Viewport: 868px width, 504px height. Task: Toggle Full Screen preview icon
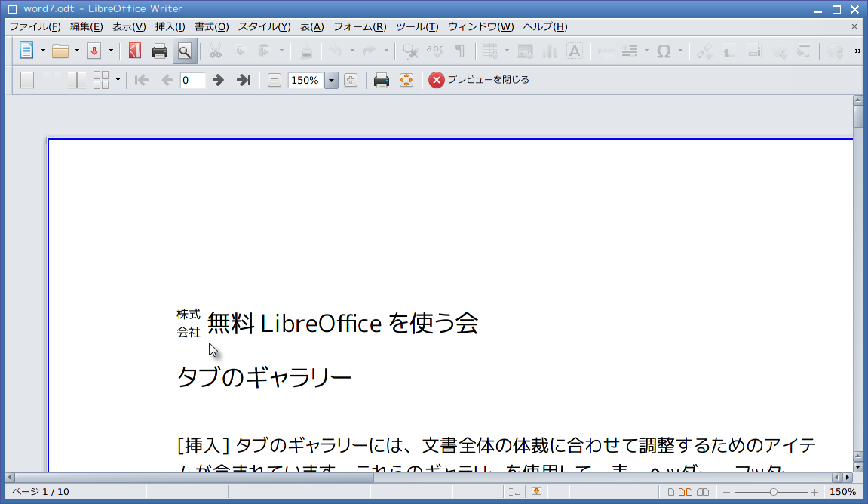[406, 80]
